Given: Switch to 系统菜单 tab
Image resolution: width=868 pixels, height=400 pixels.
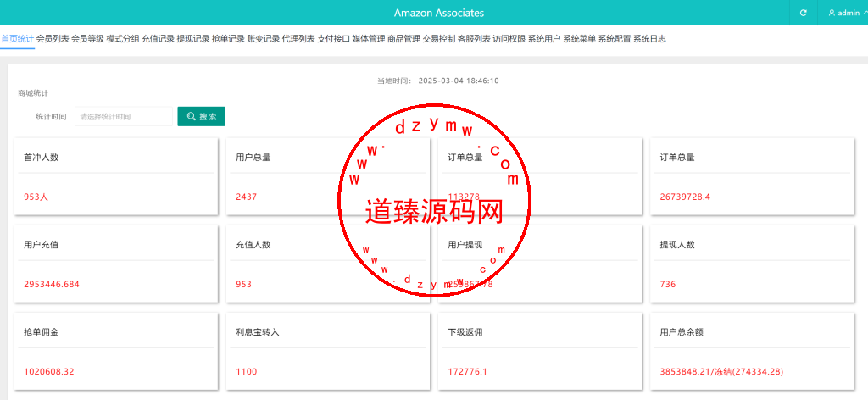Looking at the screenshot, I should [x=580, y=39].
